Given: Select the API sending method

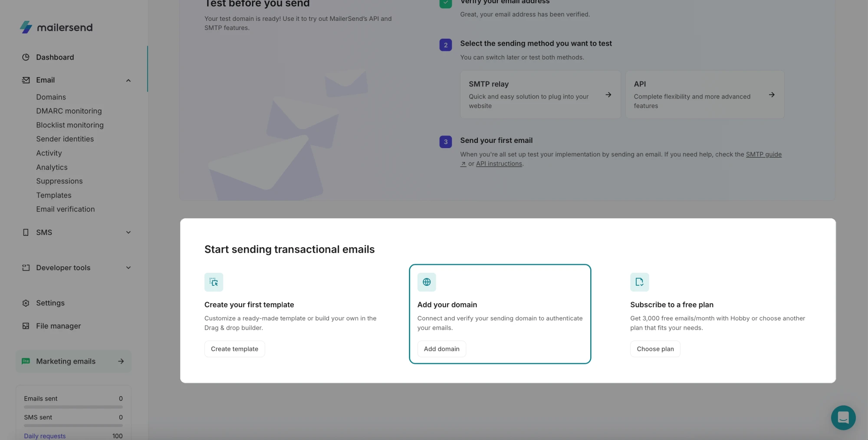Looking at the screenshot, I should pos(705,95).
